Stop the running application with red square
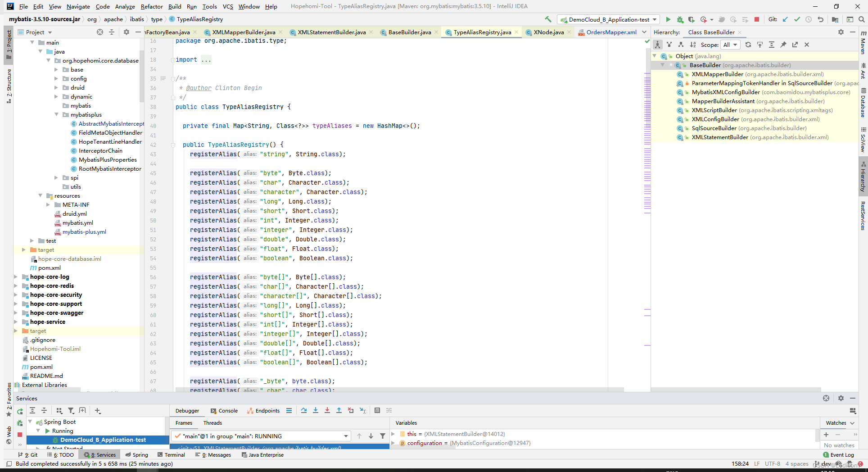Viewport: 868px width, 472px height. (x=757, y=19)
